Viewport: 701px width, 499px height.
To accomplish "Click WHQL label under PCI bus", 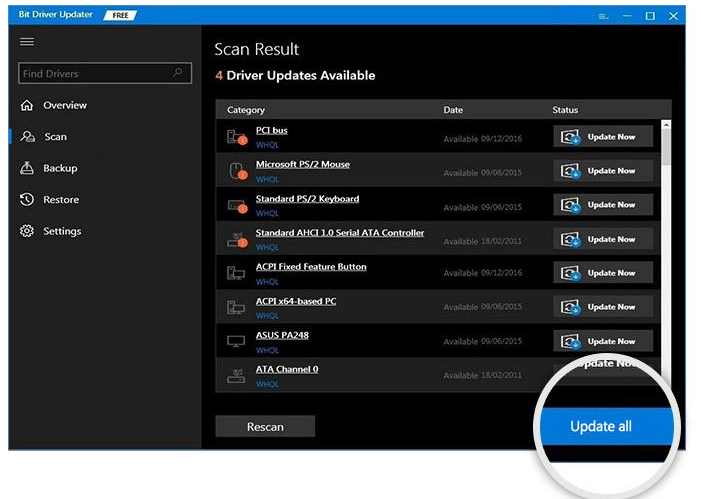I will click(267, 145).
